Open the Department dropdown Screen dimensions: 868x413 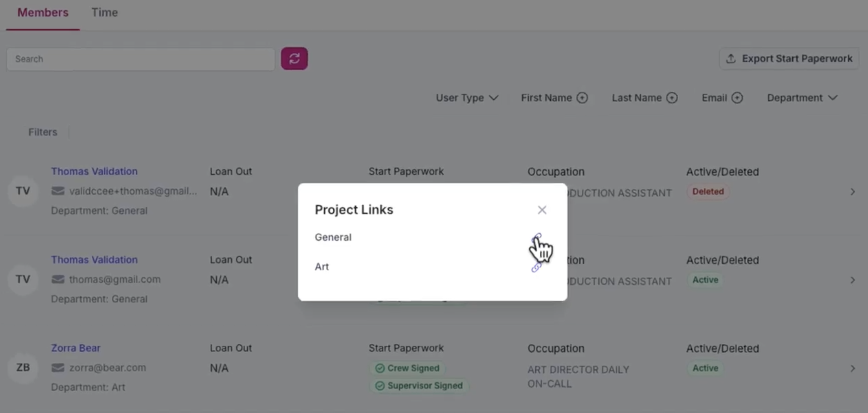(802, 98)
